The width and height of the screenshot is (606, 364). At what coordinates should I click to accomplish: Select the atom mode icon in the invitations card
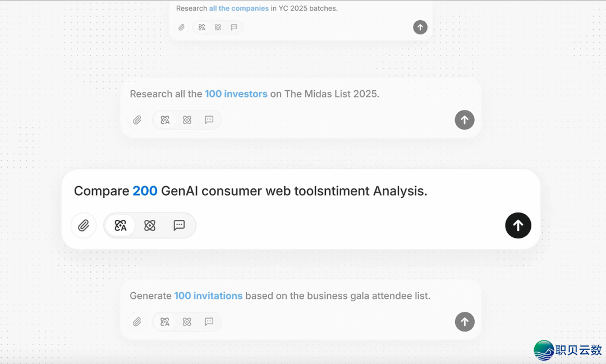point(187,322)
